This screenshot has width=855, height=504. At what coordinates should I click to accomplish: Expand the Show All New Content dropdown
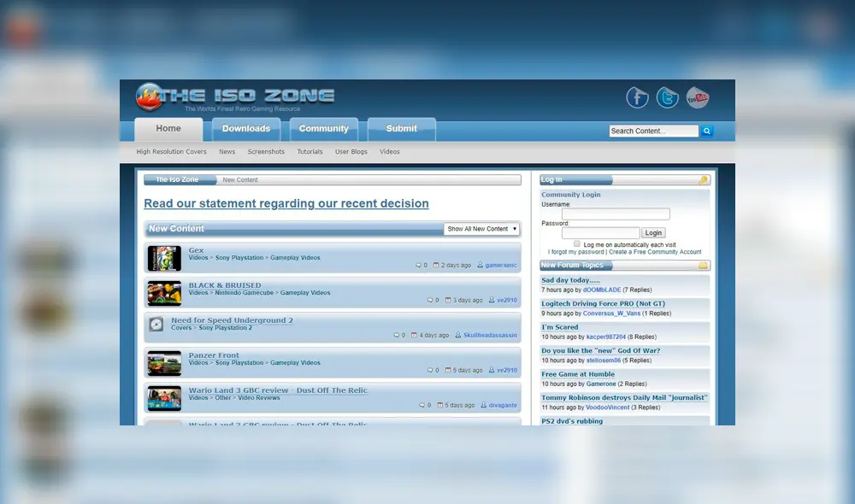482,229
